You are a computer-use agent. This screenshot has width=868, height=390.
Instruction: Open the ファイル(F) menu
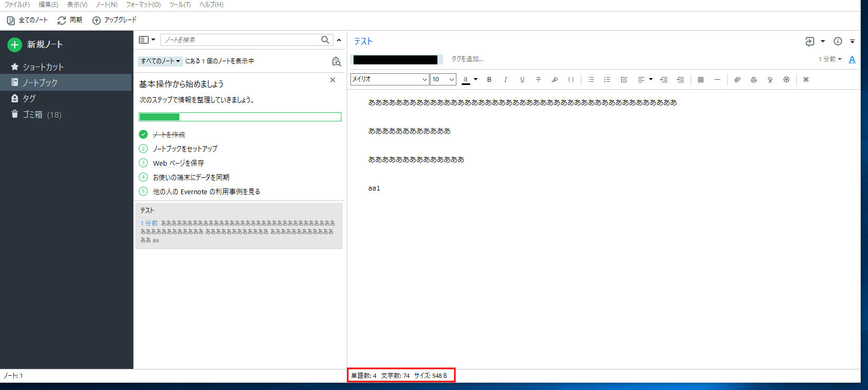point(17,5)
